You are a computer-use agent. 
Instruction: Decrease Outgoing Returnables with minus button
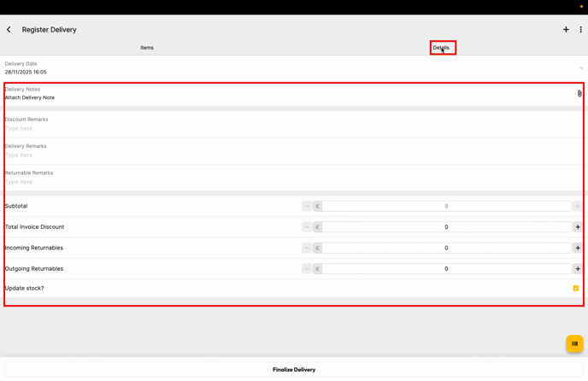pos(307,269)
